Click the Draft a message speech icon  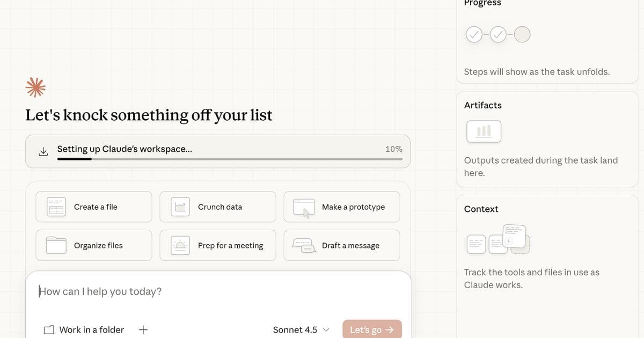(303, 245)
